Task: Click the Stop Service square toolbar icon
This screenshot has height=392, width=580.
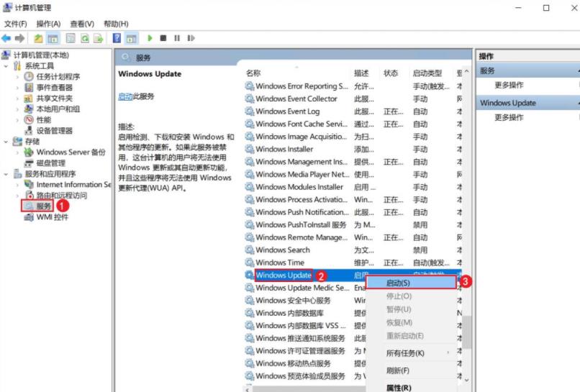Action: click(x=163, y=38)
